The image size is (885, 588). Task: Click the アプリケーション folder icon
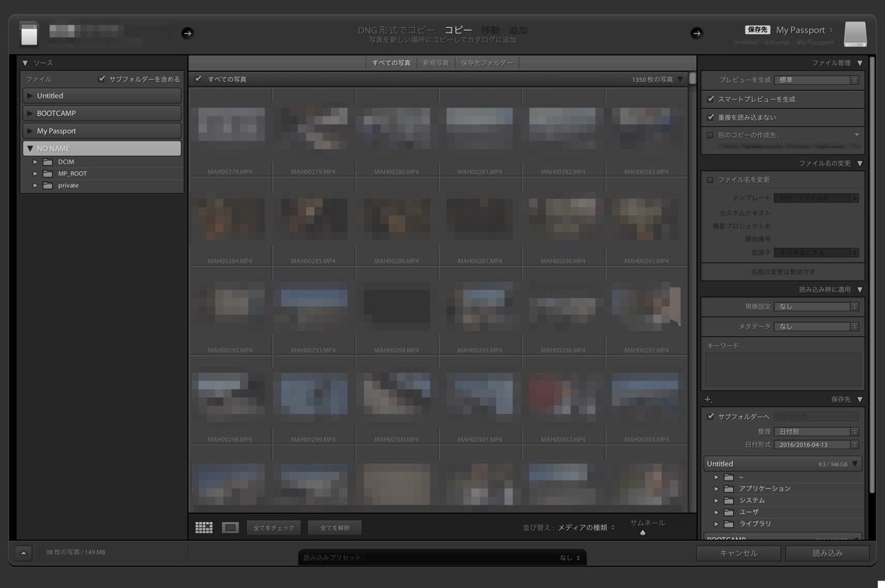click(729, 489)
